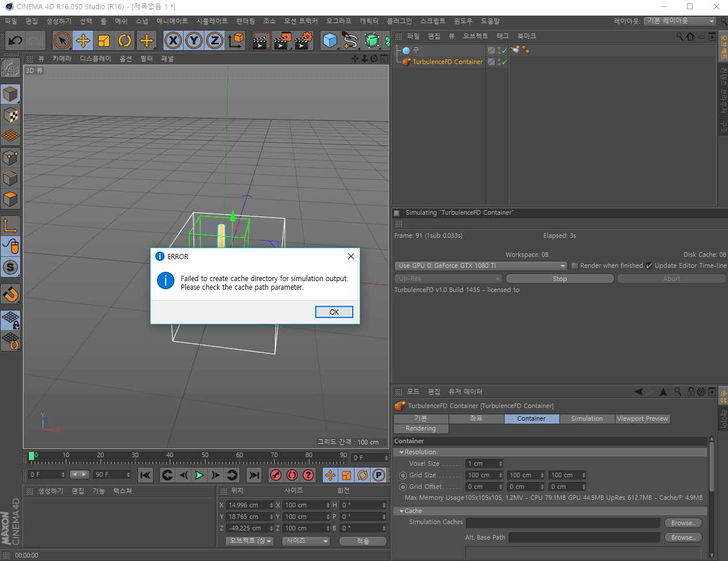This screenshot has width=728, height=561.
Task: Click the home icon in object manager
Action: [x=690, y=36]
